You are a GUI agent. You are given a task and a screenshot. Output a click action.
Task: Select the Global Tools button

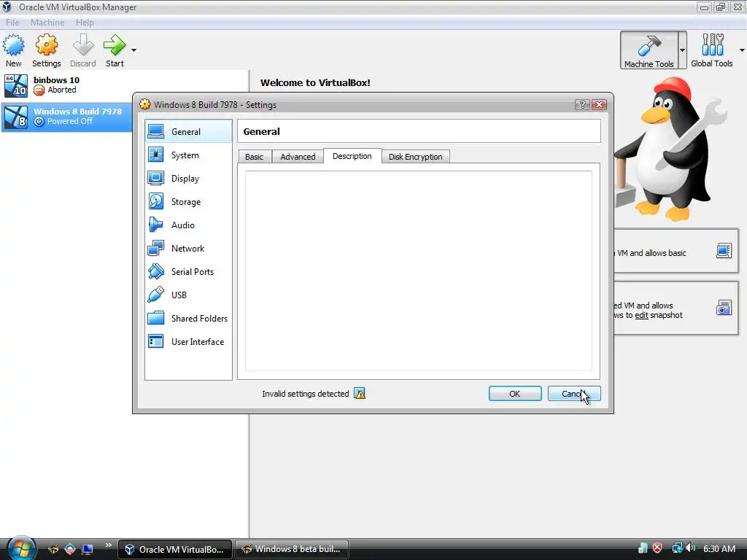pos(712,50)
